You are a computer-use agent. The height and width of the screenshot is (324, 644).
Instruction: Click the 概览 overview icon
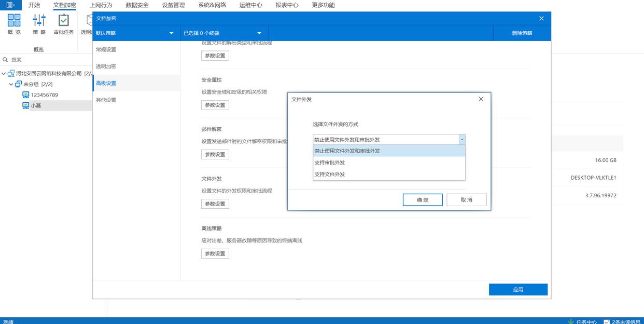point(14,21)
